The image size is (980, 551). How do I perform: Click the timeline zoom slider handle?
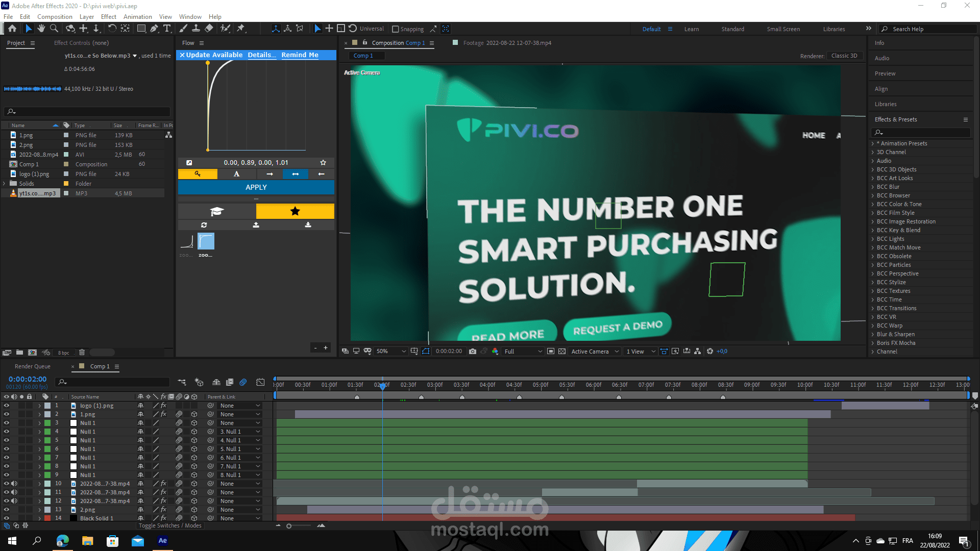tap(289, 526)
